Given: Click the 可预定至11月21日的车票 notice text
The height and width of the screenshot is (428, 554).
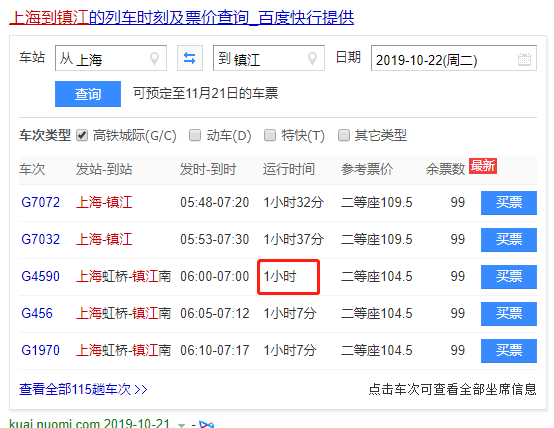Looking at the screenshot, I should click(206, 93).
